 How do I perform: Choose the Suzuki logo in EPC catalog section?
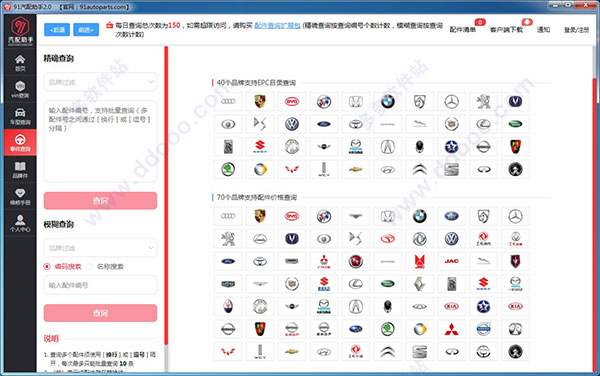tap(260, 146)
